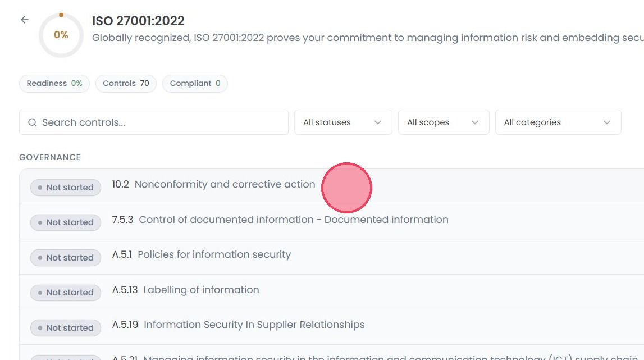Click the Compliant 0 chip
Image resolution: width=644 pixels, height=360 pixels.
(195, 84)
